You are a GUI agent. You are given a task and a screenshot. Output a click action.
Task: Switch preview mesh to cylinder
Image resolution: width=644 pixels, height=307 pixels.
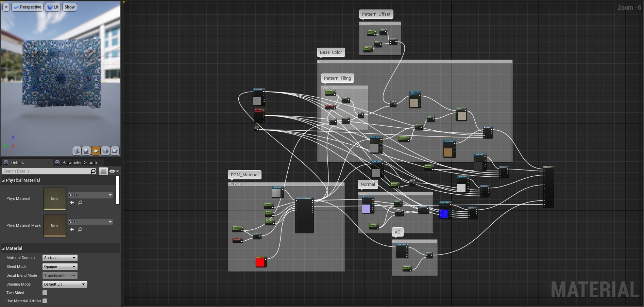[77, 151]
